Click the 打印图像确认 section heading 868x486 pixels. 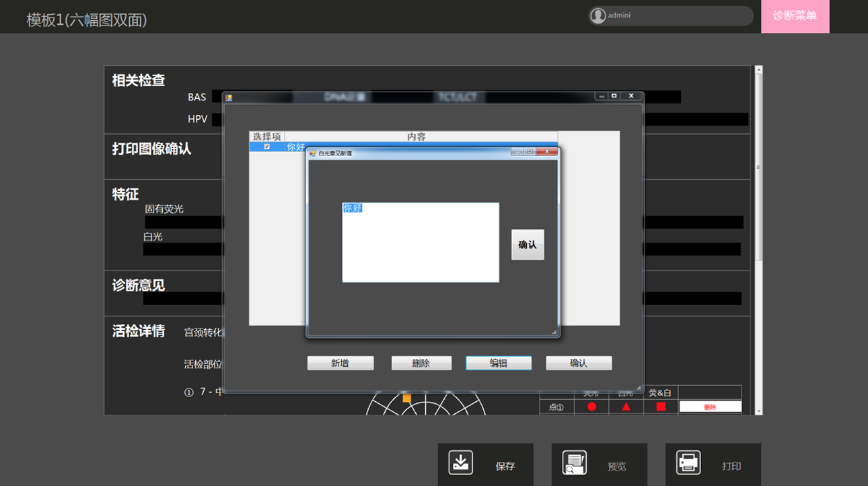[x=151, y=149]
